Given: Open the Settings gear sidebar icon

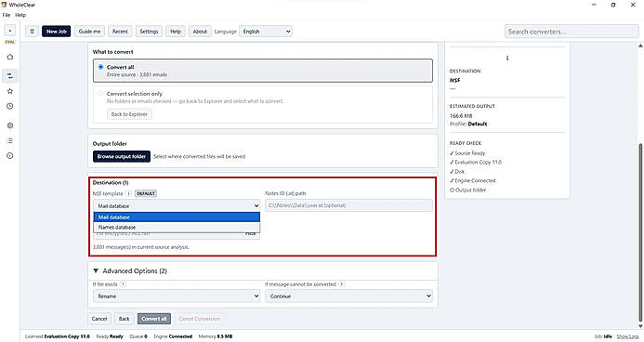Looking at the screenshot, I should click(10, 125).
